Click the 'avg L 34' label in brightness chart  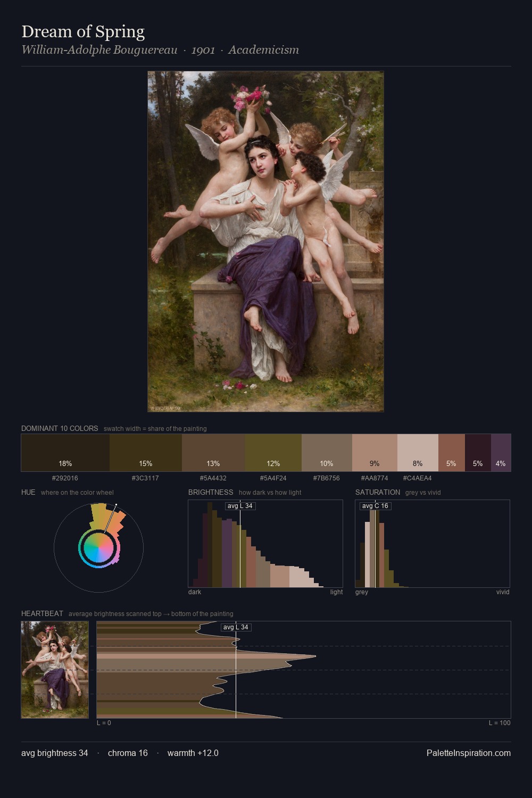pyautogui.click(x=240, y=506)
